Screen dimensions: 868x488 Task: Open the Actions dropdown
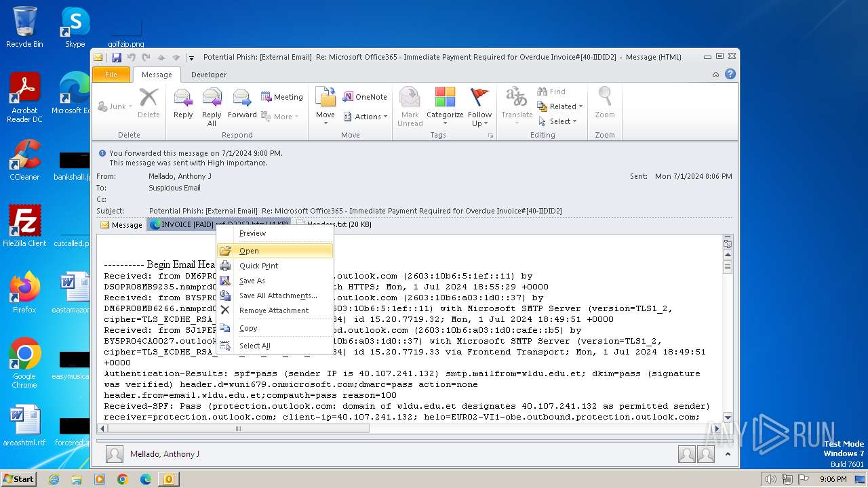pyautogui.click(x=365, y=117)
